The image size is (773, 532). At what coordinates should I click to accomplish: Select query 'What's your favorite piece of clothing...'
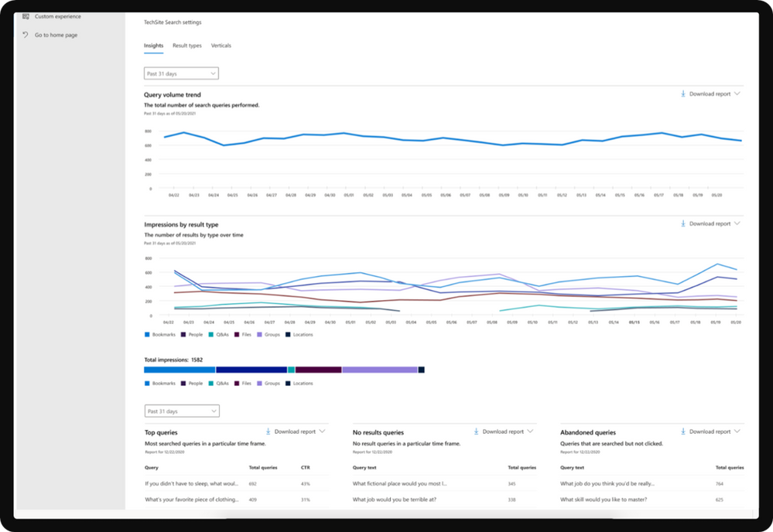click(x=192, y=500)
